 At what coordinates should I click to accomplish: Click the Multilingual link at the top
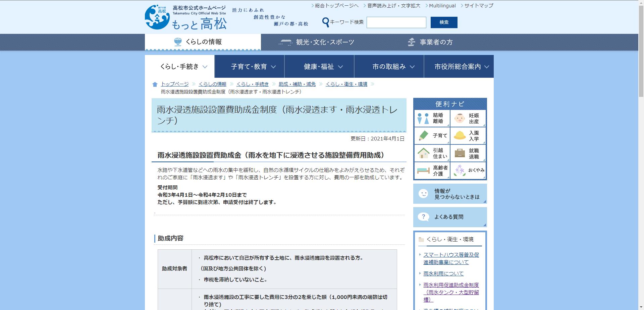[x=442, y=5]
